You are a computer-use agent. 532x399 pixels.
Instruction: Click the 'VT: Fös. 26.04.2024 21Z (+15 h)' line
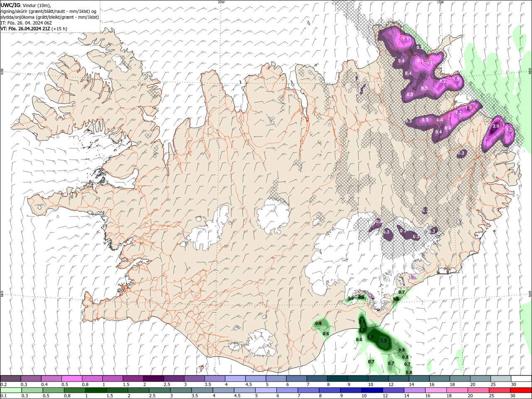[34, 29]
